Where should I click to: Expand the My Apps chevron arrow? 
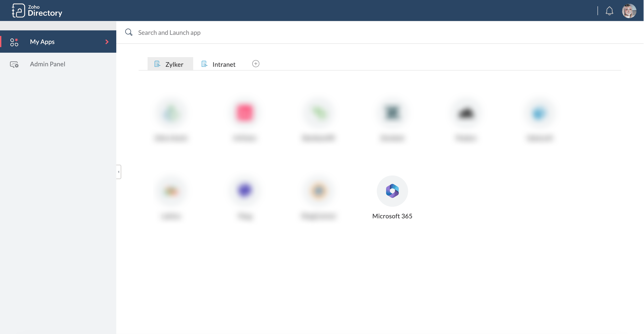(x=107, y=42)
